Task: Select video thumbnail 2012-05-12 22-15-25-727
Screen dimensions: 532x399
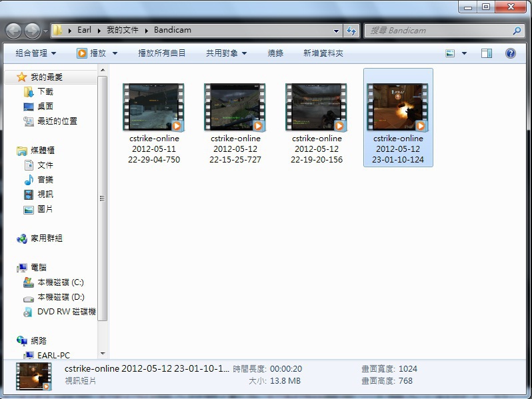Action: click(235, 107)
